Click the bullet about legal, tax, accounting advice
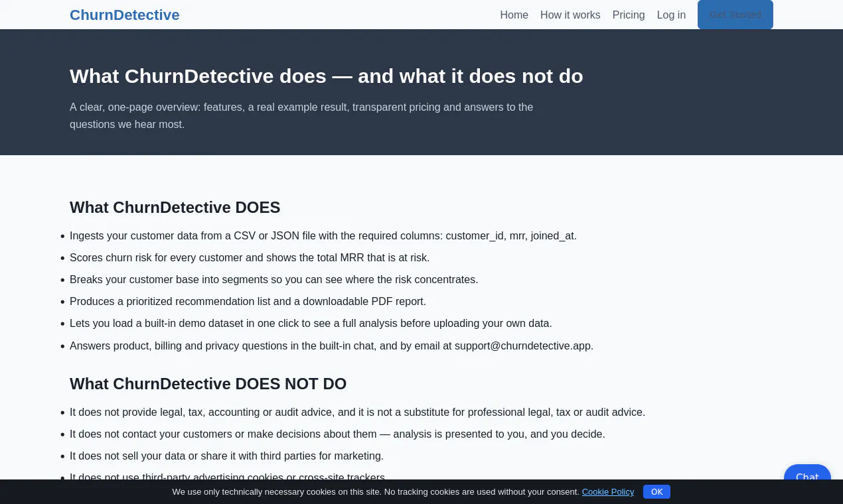Screen dimensions: 843x504 pyautogui.click(x=358, y=412)
